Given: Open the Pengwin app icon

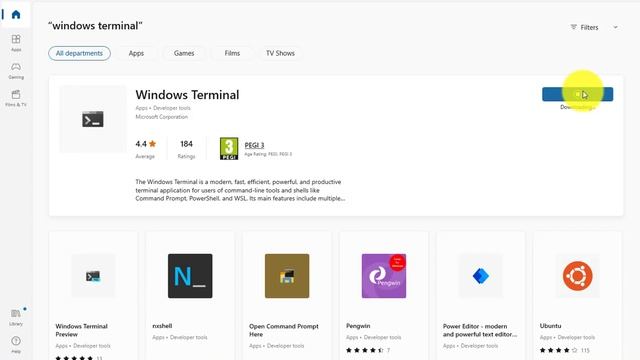Looking at the screenshot, I should coord(384,276).
